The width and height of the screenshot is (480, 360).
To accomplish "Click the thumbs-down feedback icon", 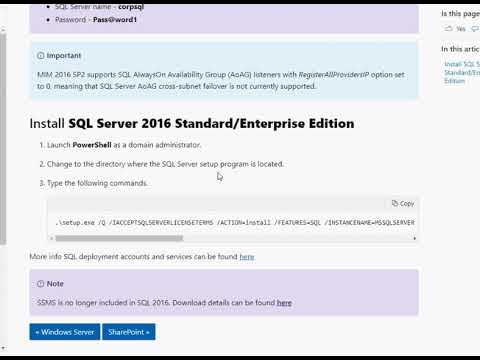I will tap(475, 29).
